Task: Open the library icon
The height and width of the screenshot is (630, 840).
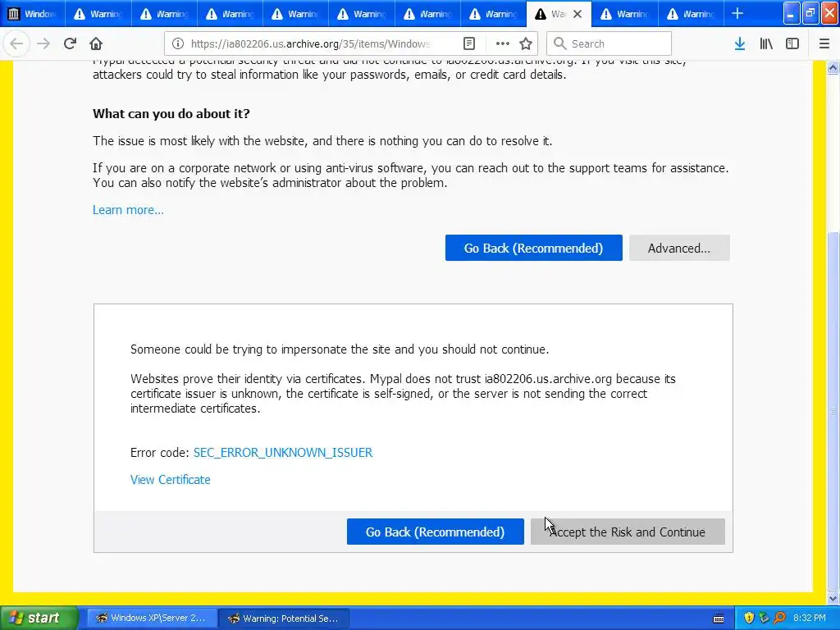Action: [766, 43]
